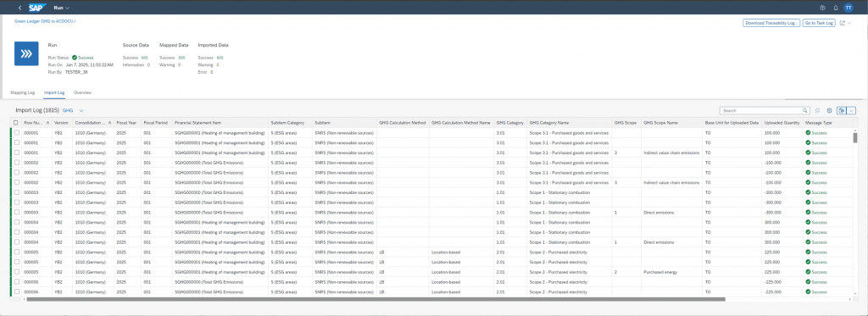This screenshot has height=316, width=868.
Task: Click the copy icon next to the search field
Action: 818,111
